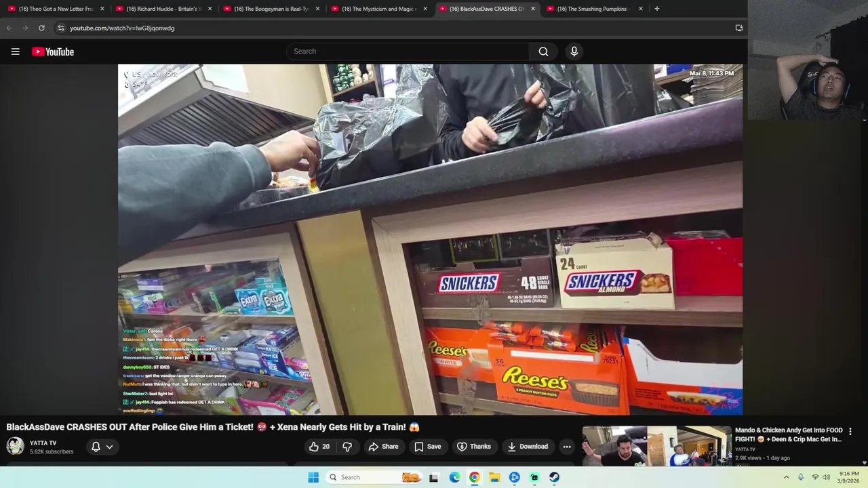The image size is (868, 488).
Task: Share the video
Action: point(383,447)
